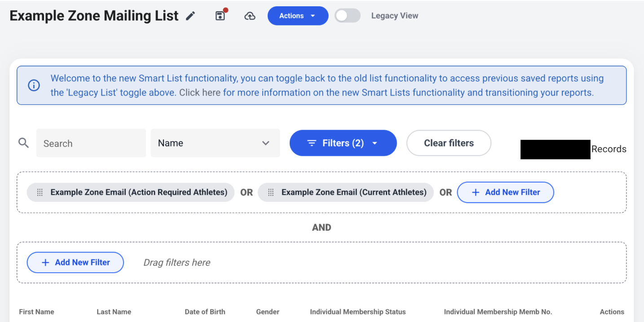
Task: Click the info icon in welcome banner
Action: tap(34, 85)
